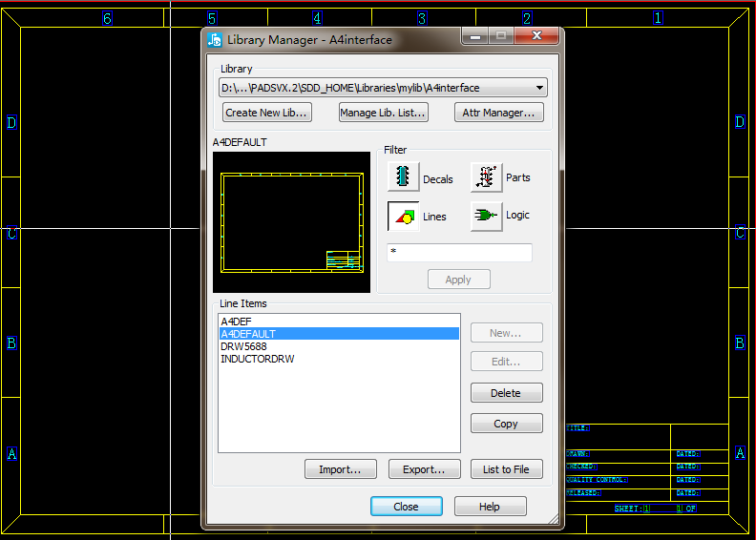Click List to File button
This screenshot has width=756, height=540.
pos(506,469)
